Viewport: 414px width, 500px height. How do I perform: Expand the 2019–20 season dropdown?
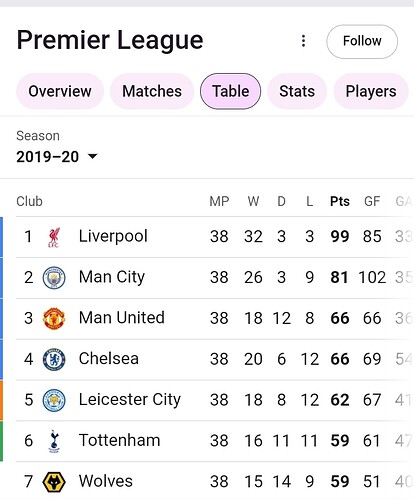coord(57,157)
